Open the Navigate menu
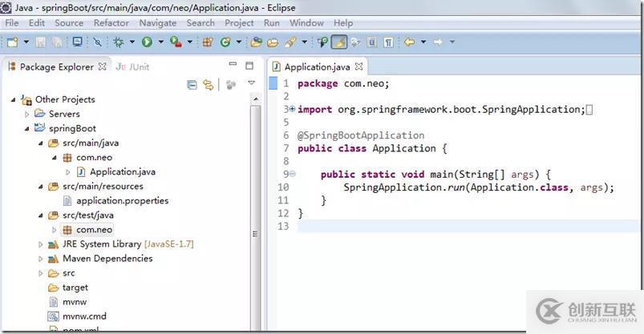Viewport: 644px width, 334px height. click(x=158, y=23)
